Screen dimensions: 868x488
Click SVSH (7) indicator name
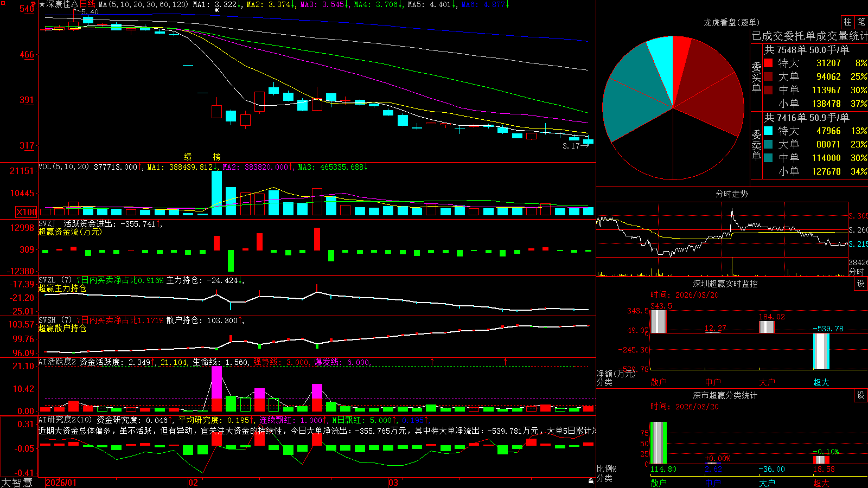55,320
